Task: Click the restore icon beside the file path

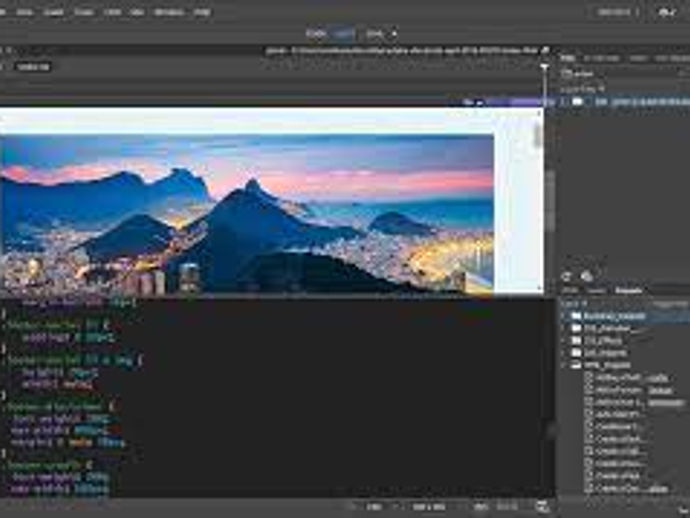Action: point(545,51)
